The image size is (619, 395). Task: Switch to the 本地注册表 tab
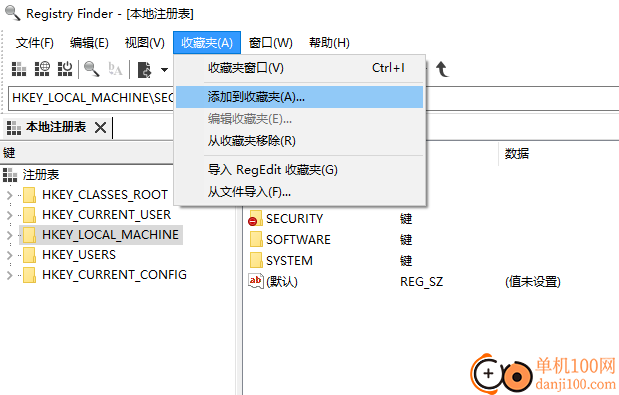coord(56,127)
